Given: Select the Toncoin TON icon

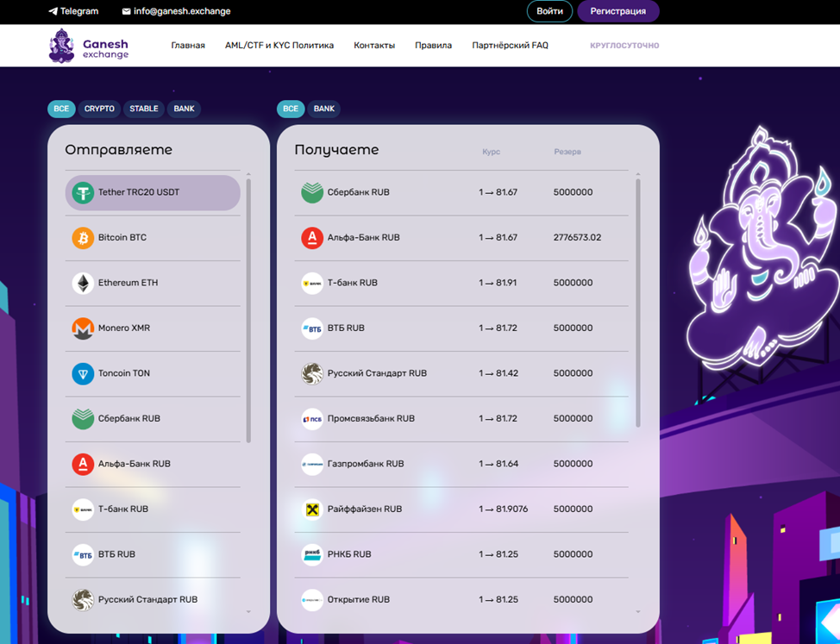Looking at the screenshot, I should click(83, 373).
